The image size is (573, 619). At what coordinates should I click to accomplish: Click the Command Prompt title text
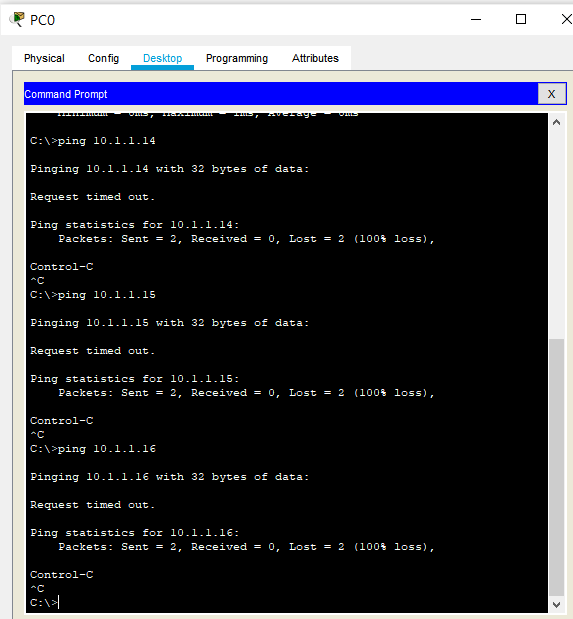[x=66, y=94]
